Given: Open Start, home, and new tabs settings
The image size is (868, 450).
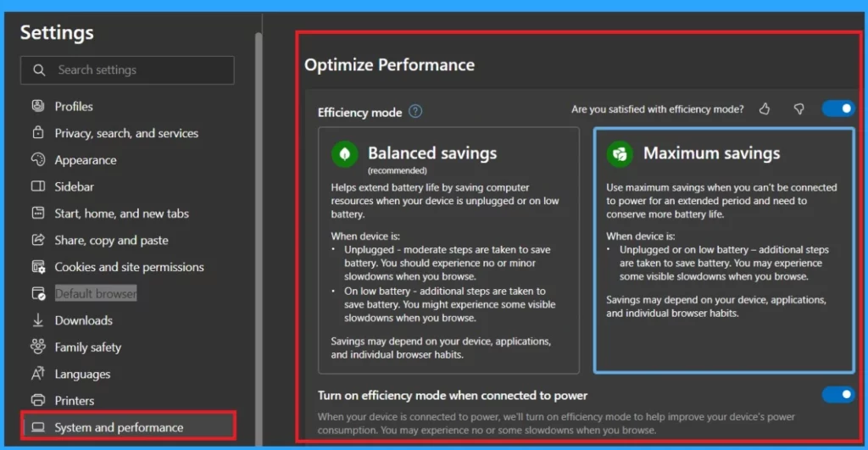Looking at the screenshot, I should [x=122, y=213].
